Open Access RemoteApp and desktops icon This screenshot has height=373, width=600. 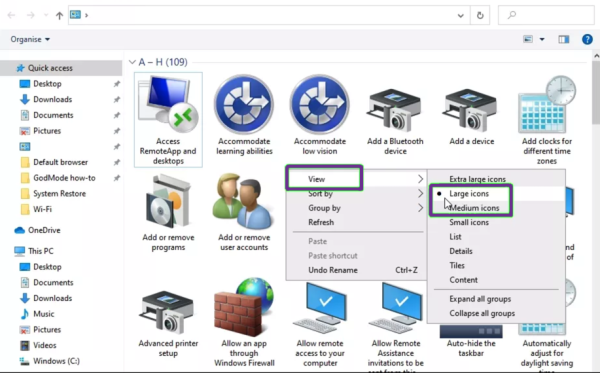168,120
